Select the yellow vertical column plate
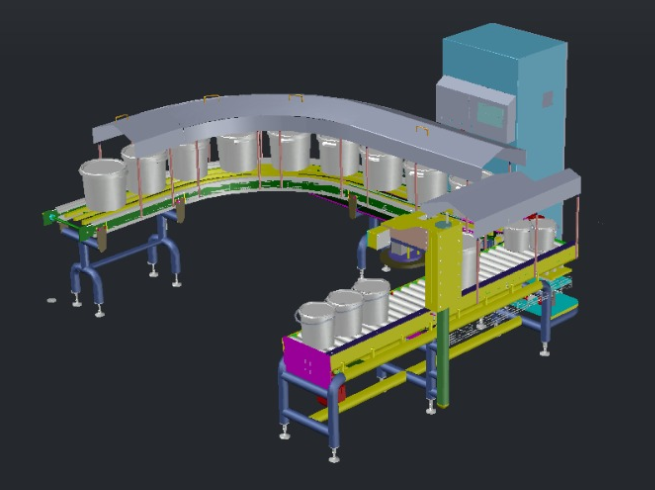The width and height of the screenshot is (655, 490). (441, 265)
